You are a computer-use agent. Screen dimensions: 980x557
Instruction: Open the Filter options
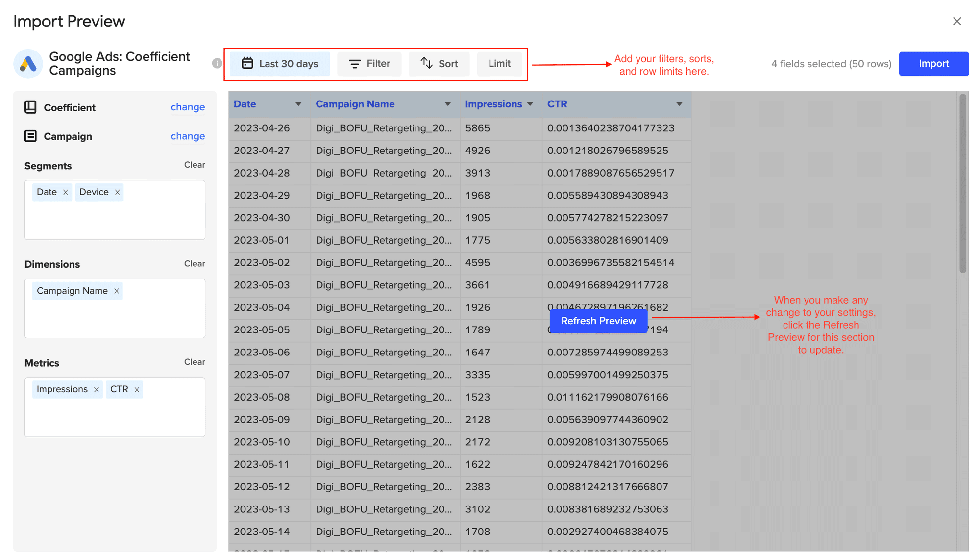[369, 64]
